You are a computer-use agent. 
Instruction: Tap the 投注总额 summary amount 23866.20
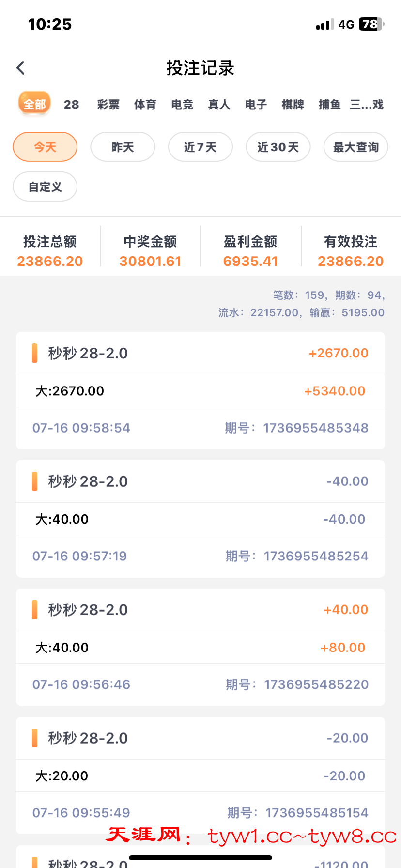coord(50,262)
